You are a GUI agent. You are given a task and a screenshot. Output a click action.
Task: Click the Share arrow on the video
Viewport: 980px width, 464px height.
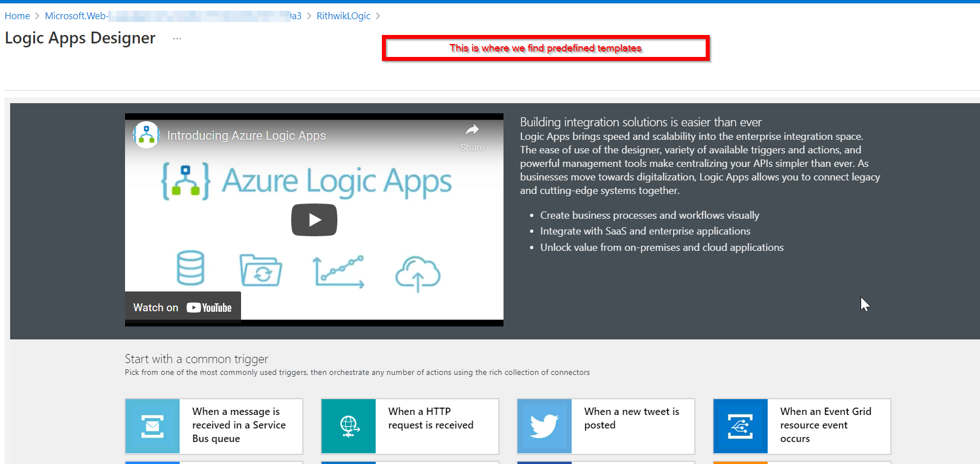tap(472, 130)
